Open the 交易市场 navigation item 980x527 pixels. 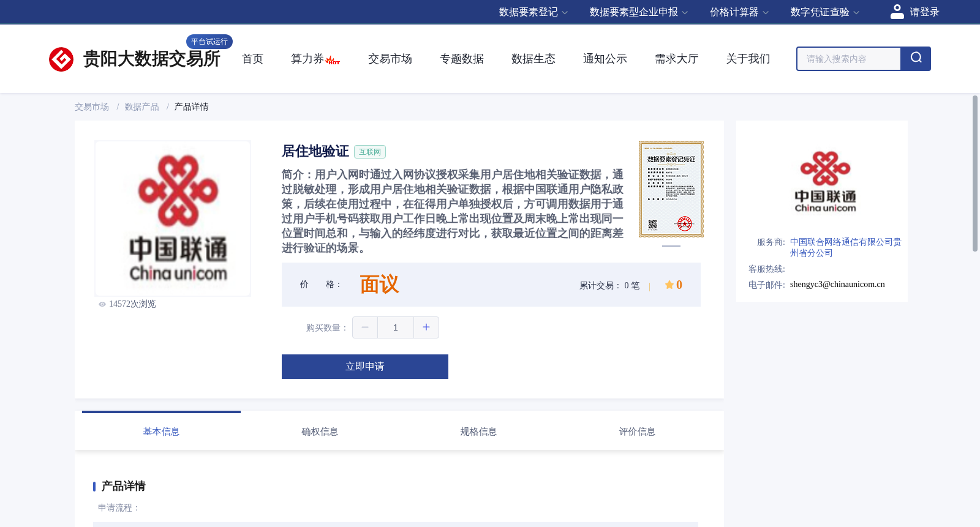tap(390, 59)
